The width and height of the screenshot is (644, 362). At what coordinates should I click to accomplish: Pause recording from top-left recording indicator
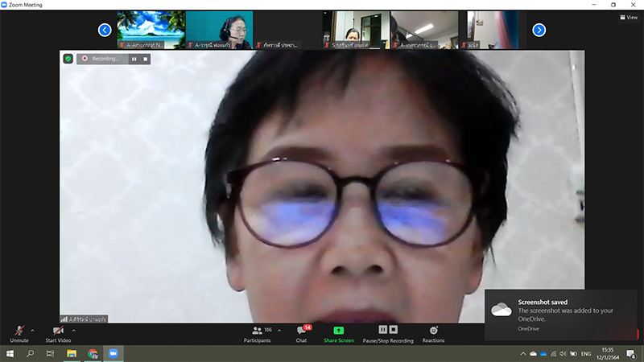coord(134,59)
